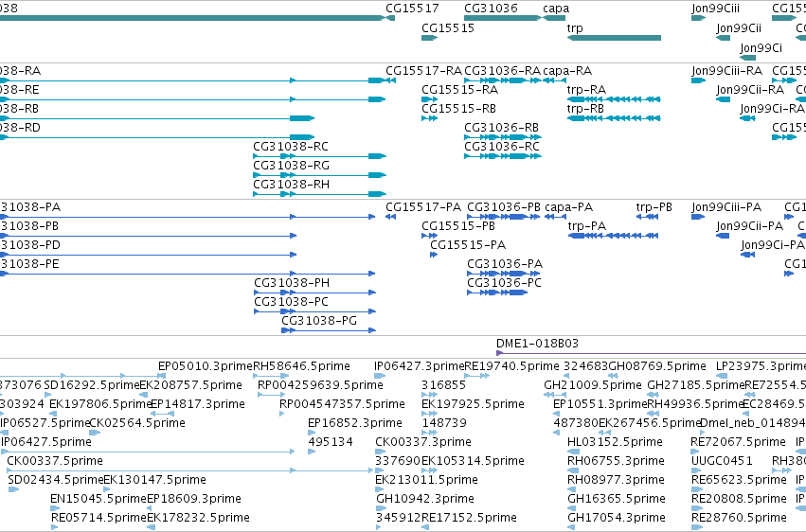The width and height of the screenshot is (806, 532).
Task: Select EST SD02434.5prime label
Action: (x=56, y=480)
